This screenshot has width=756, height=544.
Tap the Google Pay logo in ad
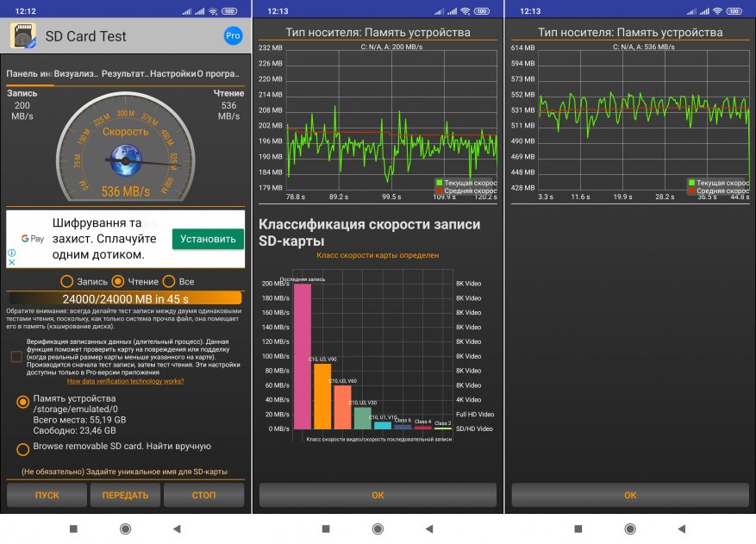32,239
